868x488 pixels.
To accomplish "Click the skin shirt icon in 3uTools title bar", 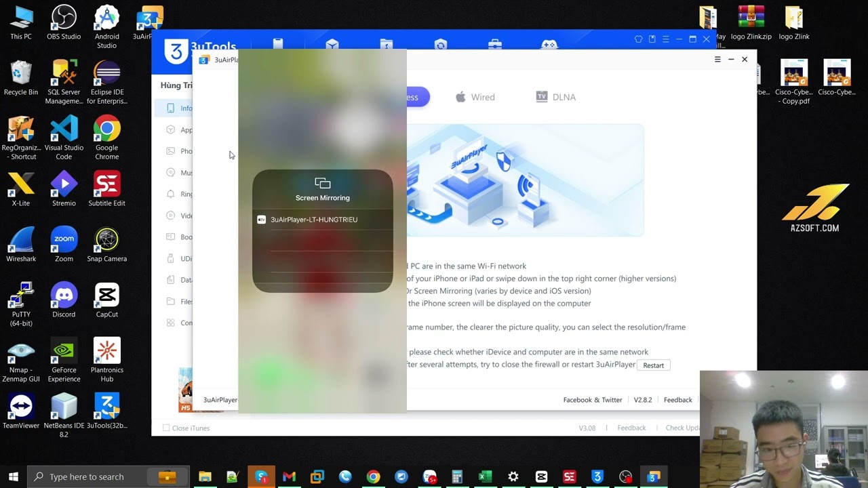I will coord(638,39).
